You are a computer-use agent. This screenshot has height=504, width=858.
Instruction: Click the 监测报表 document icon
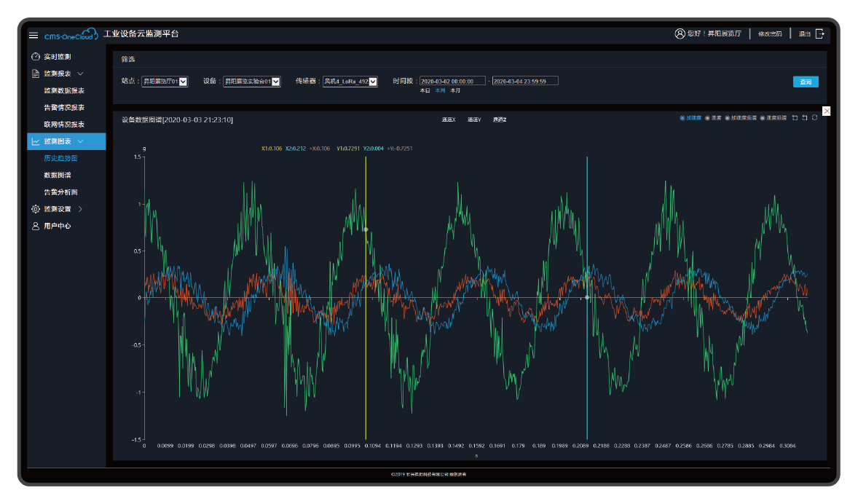(36, 74)
